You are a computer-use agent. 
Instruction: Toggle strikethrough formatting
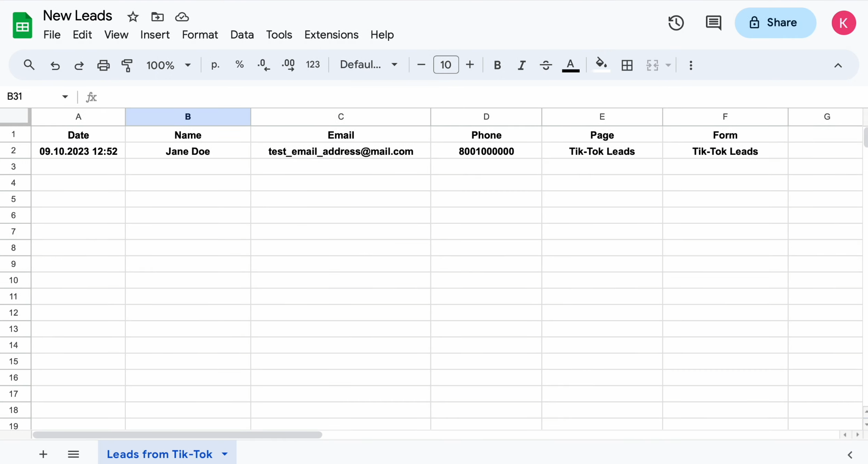point(545,65)
